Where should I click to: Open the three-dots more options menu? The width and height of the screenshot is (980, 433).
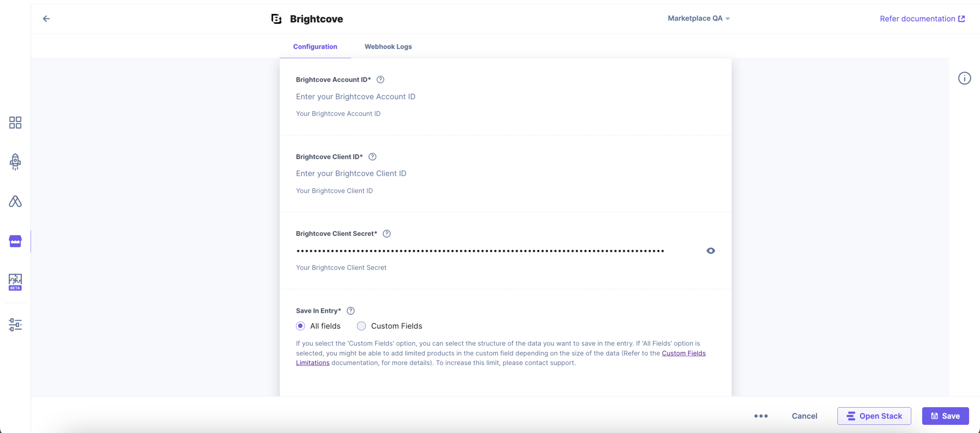coord(761,416)
